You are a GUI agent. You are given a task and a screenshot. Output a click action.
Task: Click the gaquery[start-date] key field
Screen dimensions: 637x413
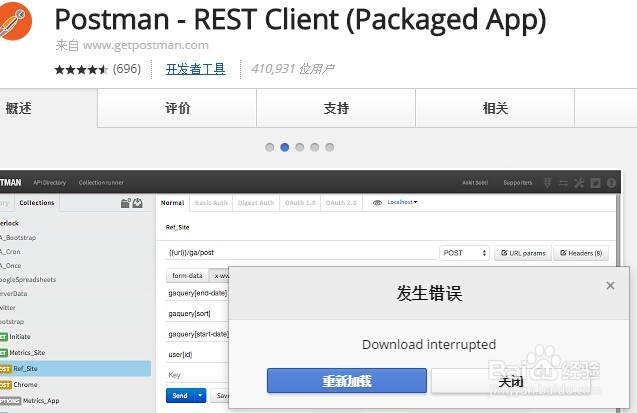[197, 334]
